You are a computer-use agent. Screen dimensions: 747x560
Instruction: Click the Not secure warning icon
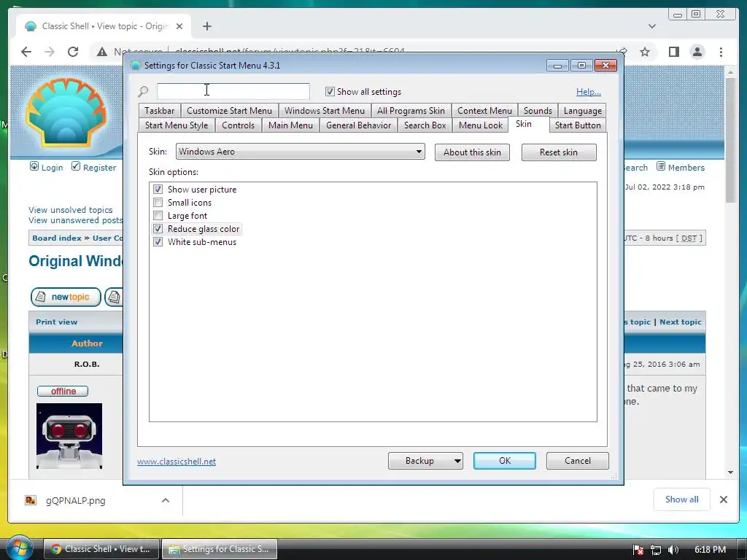(102, 52)
